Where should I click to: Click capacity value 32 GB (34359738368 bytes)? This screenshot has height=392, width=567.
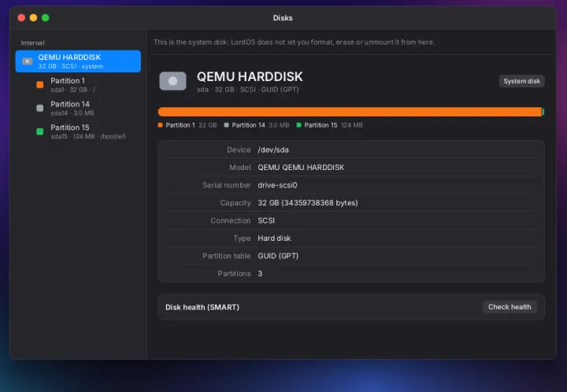click(x=308, y=203)
